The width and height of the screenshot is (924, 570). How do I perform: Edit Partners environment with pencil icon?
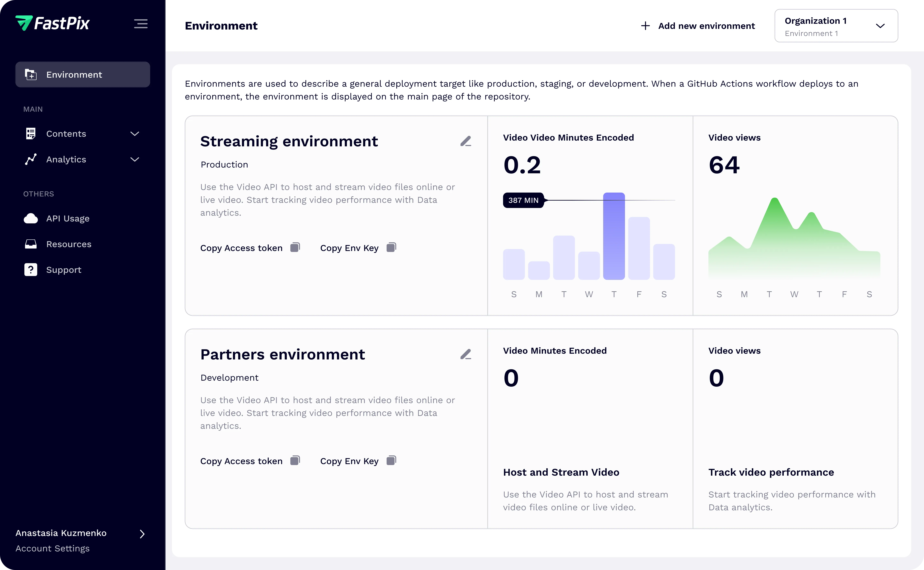[x=466, y=354]
